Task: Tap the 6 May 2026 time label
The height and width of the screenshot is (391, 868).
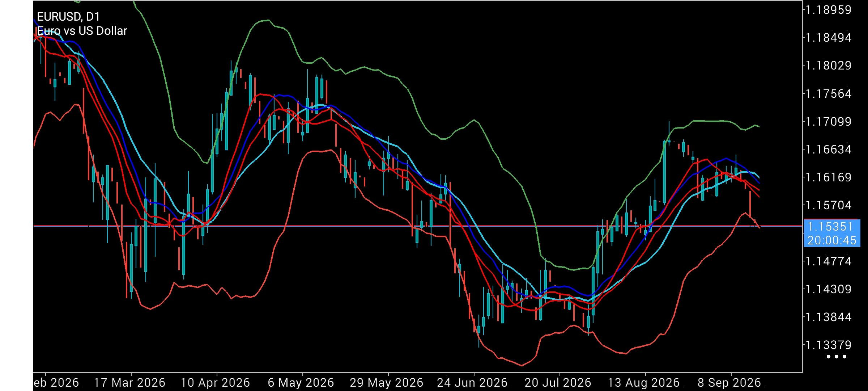Action: tap(301, 383)
